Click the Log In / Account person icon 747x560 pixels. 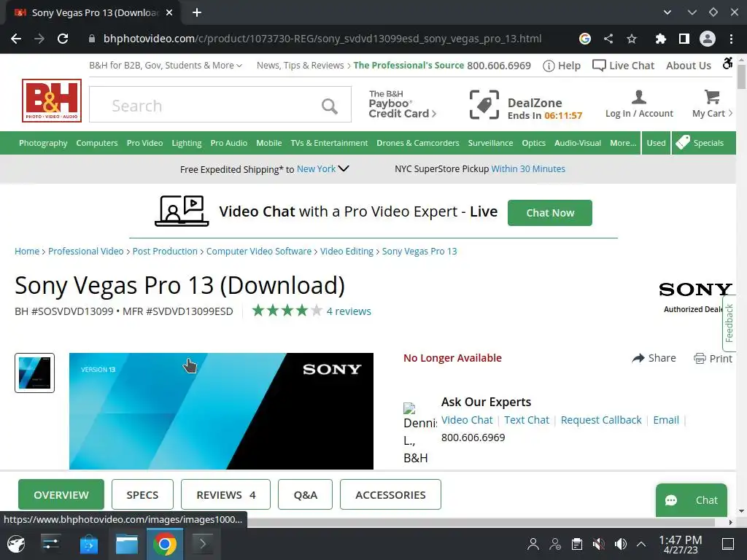[x=638, y=97]
